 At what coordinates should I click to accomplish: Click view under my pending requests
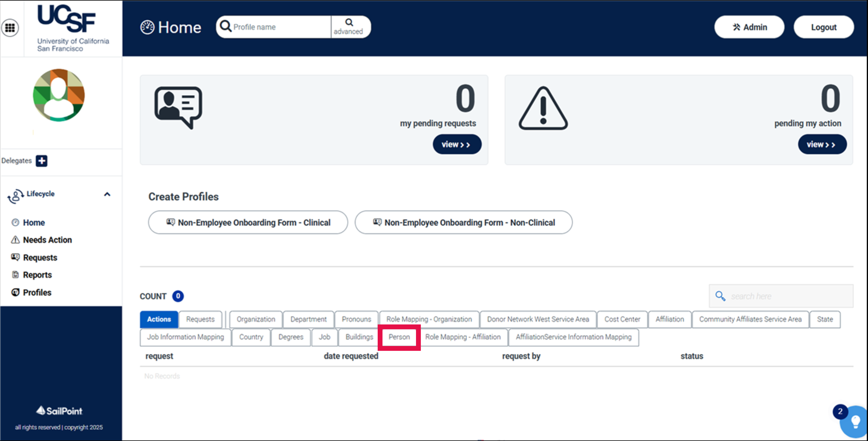(x=457, y=144)
